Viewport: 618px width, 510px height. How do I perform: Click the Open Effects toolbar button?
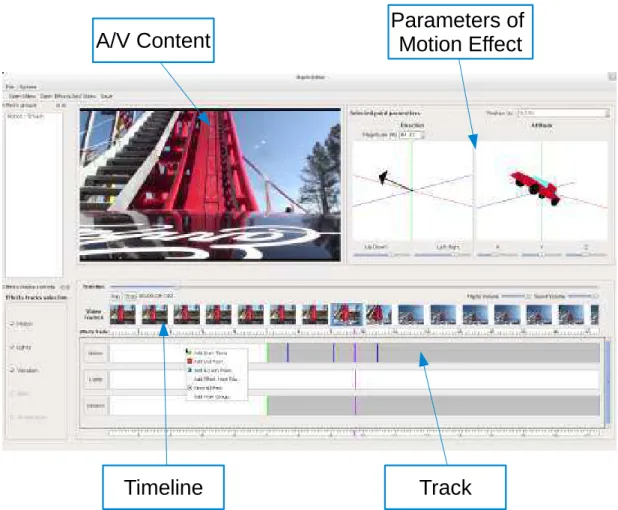(x=68, y=96)
